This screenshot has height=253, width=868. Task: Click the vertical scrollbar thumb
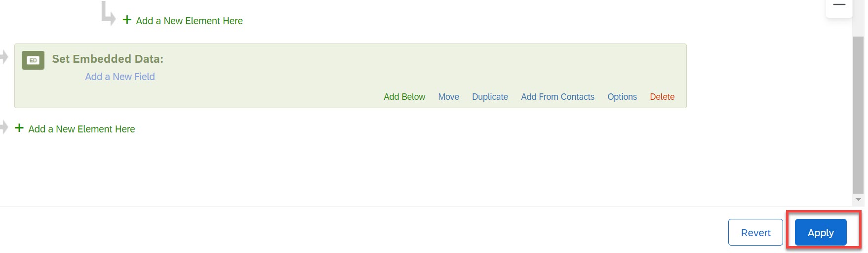(x=858, y=114)
